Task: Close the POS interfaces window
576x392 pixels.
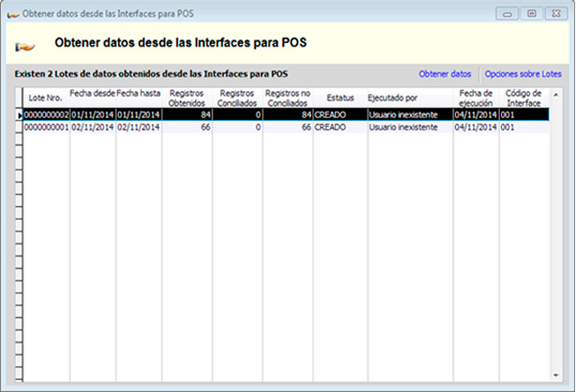Action: [x=555, y=14]
